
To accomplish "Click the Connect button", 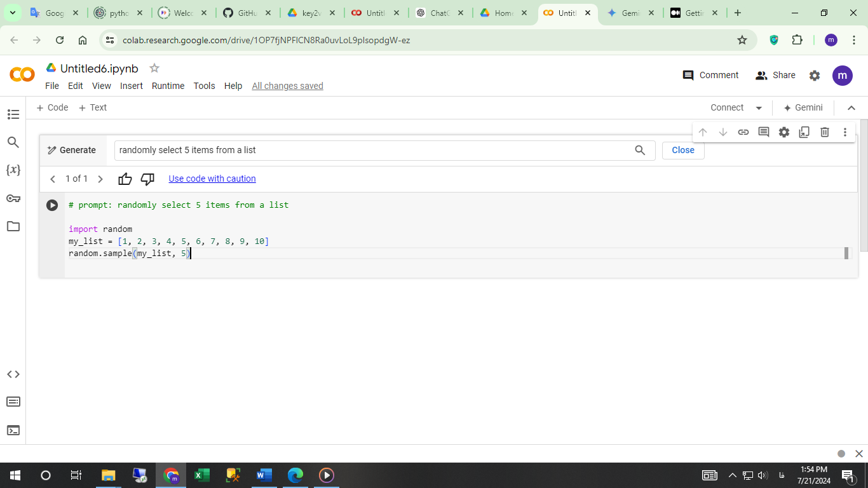I will pyautogui.click(x=727, y=108).
